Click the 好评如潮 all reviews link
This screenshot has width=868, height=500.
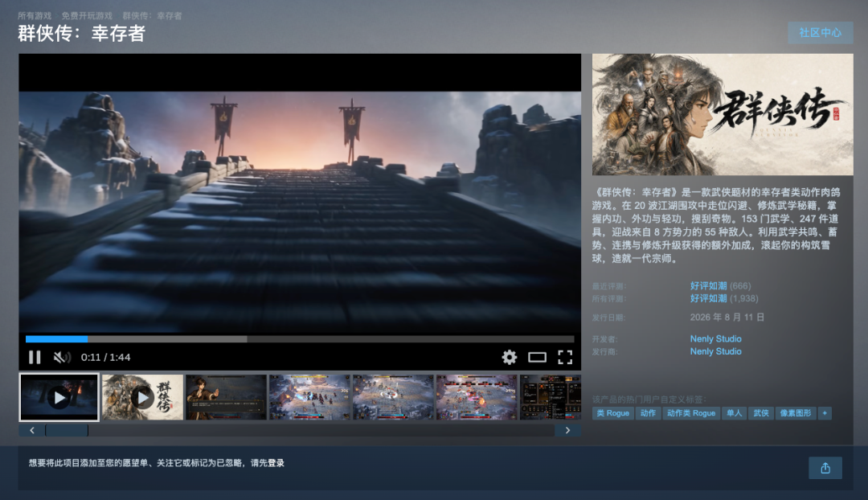(708, 298)
